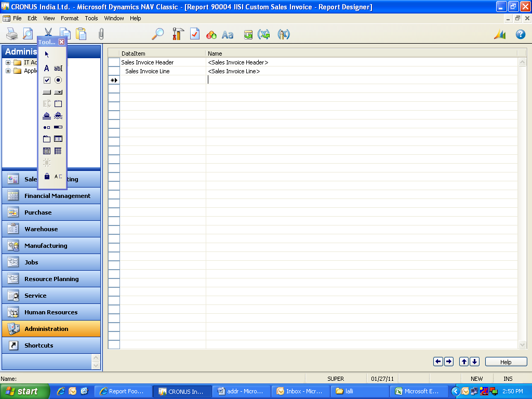
Task: Click the Font tool (Aa) on the toolbar
Action: point(227,34)
